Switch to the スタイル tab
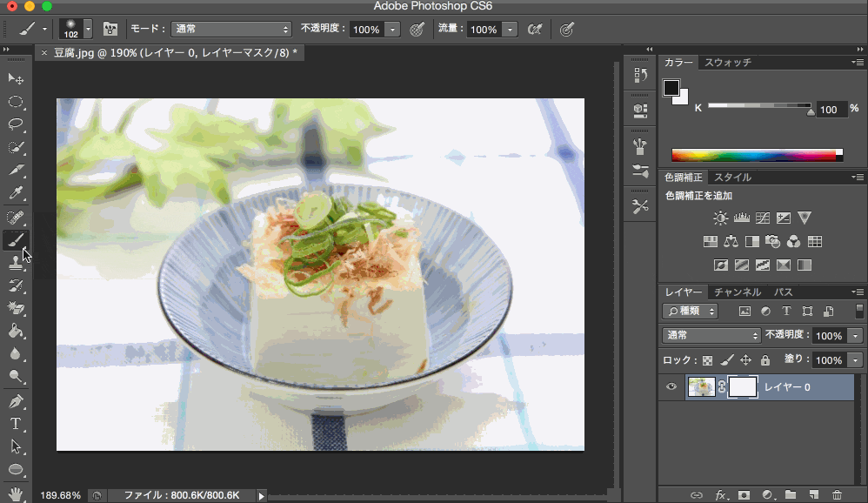868x503 pixels. [732, 178]
